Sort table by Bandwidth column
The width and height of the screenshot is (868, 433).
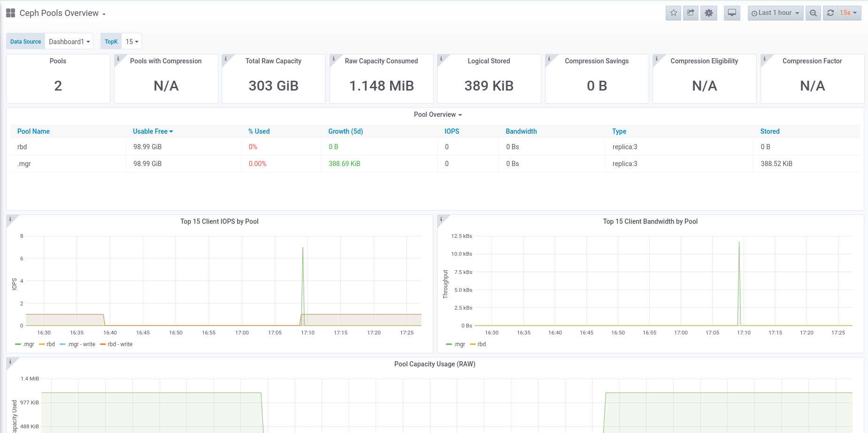click(x=521, y=131)
